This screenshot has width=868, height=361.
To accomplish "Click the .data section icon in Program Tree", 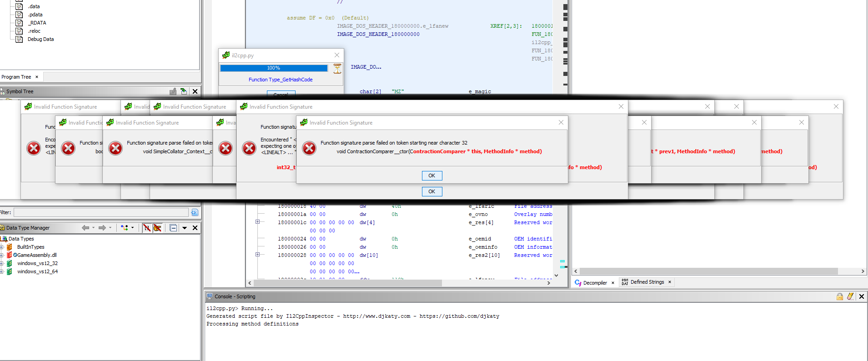I will (x=19, y=6).
